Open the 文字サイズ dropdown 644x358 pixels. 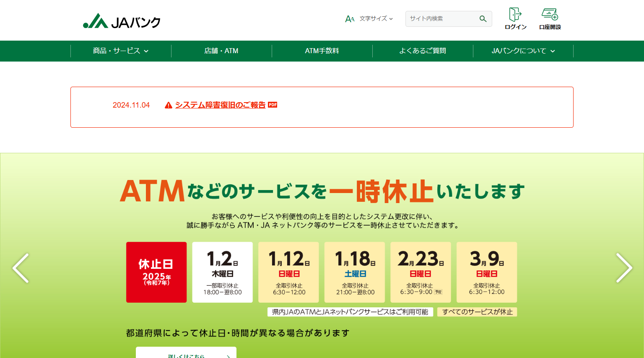pos(376,19)
